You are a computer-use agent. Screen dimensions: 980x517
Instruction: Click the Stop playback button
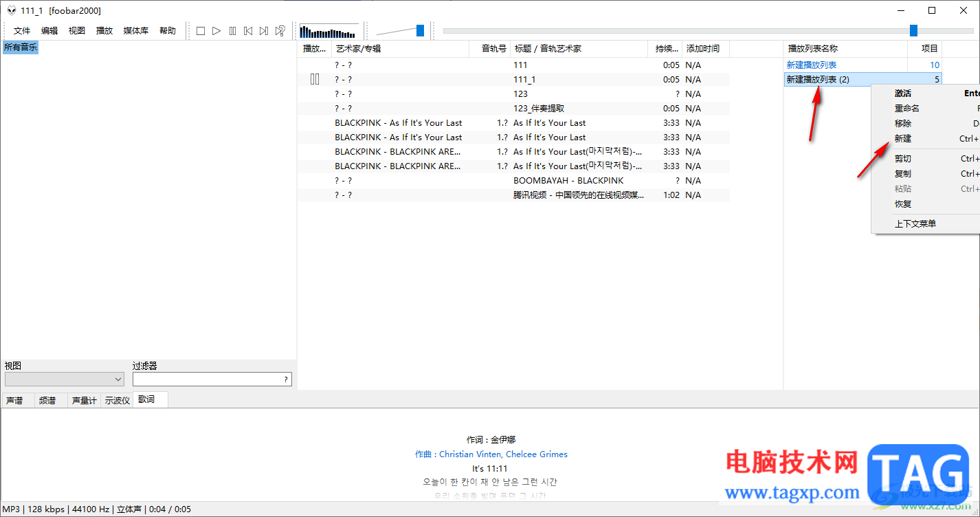pos(201,31)
